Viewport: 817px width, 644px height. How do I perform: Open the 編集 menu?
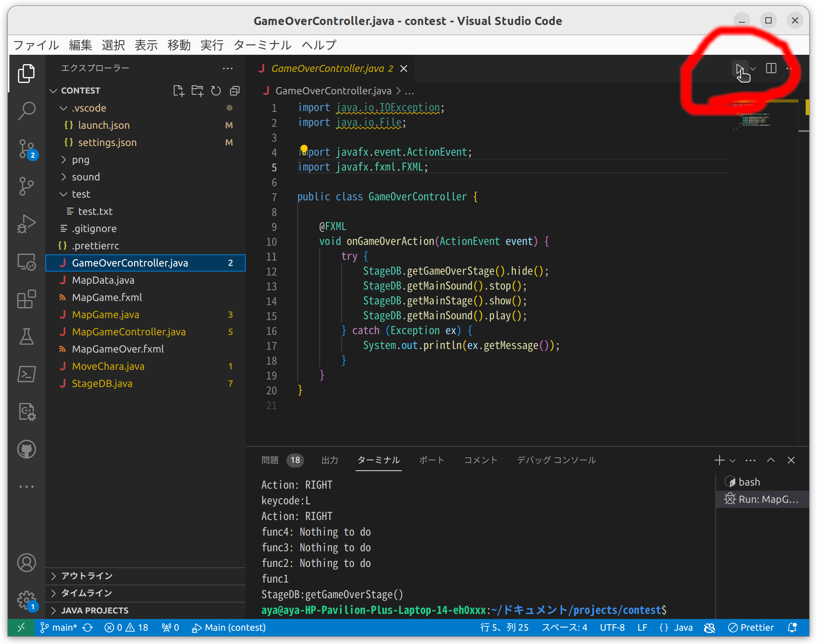point(80,45)
